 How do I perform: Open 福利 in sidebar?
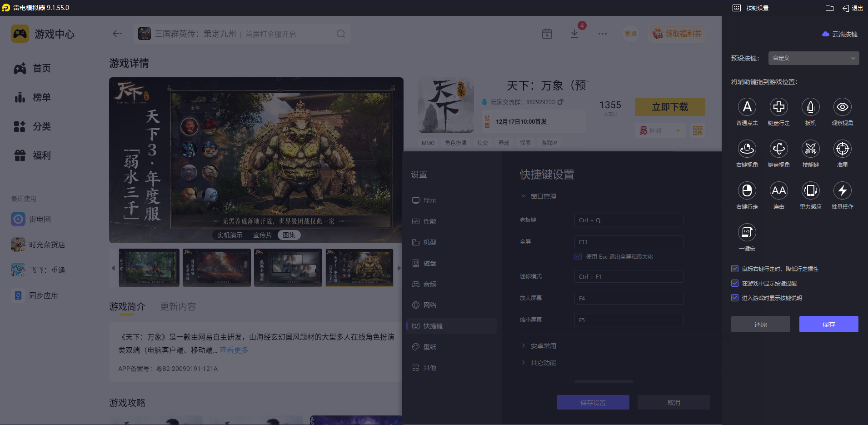33,155
